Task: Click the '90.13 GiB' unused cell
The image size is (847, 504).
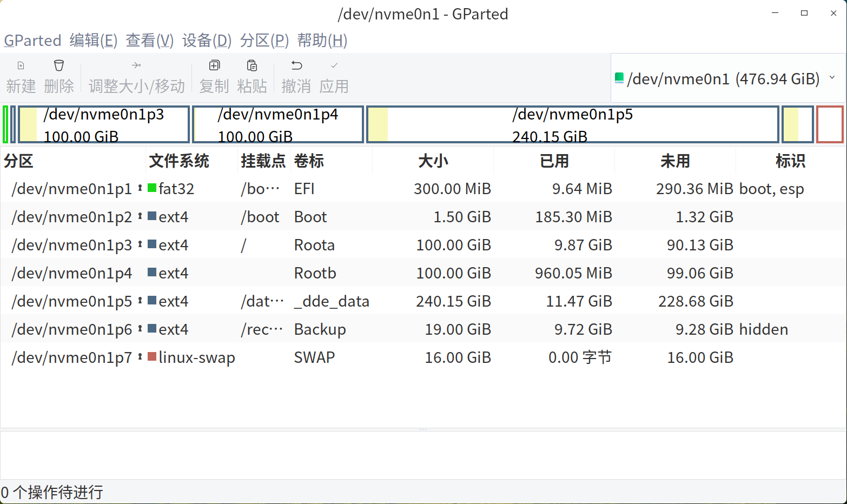Action: coord(700,245)
